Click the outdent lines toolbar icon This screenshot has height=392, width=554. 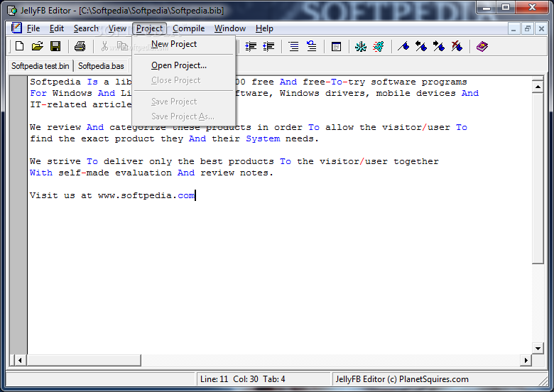[268, 46]
